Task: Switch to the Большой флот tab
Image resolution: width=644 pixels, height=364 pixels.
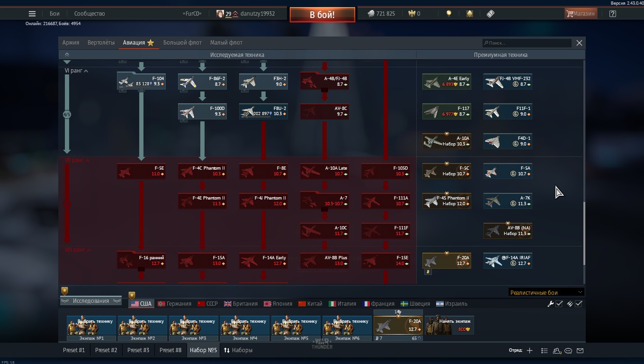Action: 182,43
